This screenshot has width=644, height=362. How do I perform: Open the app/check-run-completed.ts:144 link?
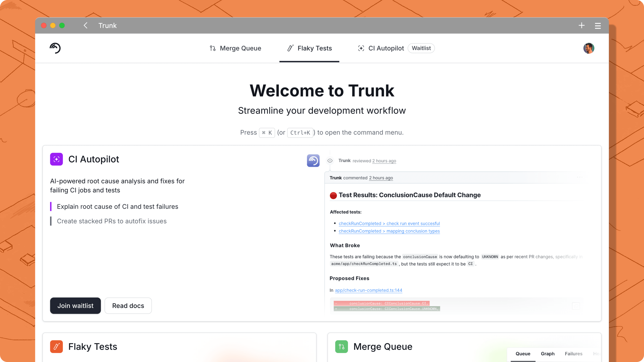[x=368, y=290]
